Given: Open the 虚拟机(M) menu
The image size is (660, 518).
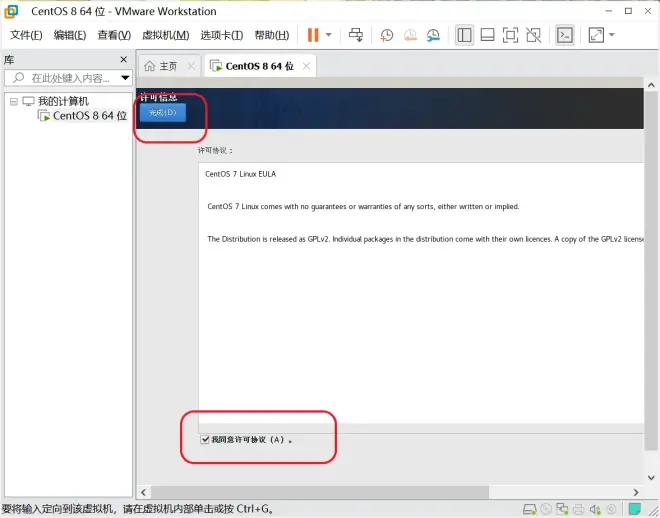Looking at the screenshot, I should [x=165, y=35].
